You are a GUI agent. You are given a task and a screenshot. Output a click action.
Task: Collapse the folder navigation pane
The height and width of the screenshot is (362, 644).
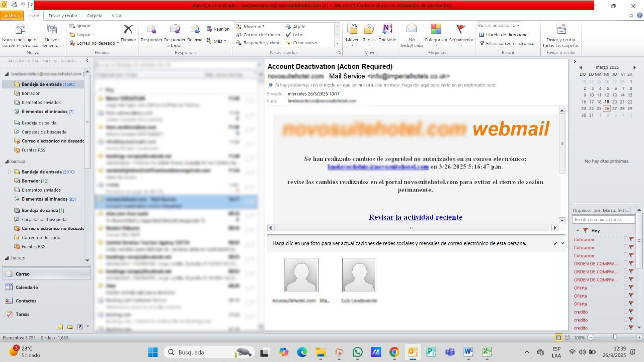tap(87, 61)
